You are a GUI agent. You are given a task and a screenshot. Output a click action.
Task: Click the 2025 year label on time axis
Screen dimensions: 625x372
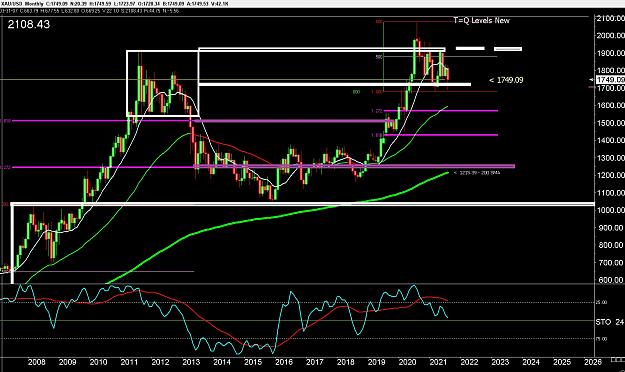[x=562, y=362]
